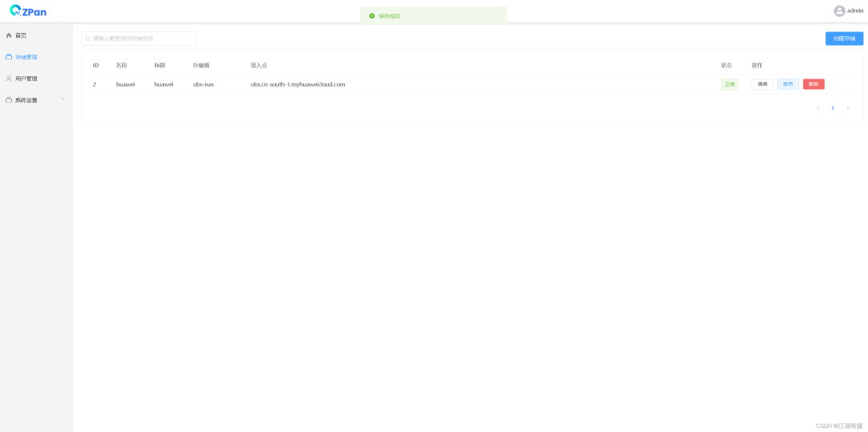Focus the storage search input field
The height and width of the screenshot is (432, 868).
tap(142, 39)
